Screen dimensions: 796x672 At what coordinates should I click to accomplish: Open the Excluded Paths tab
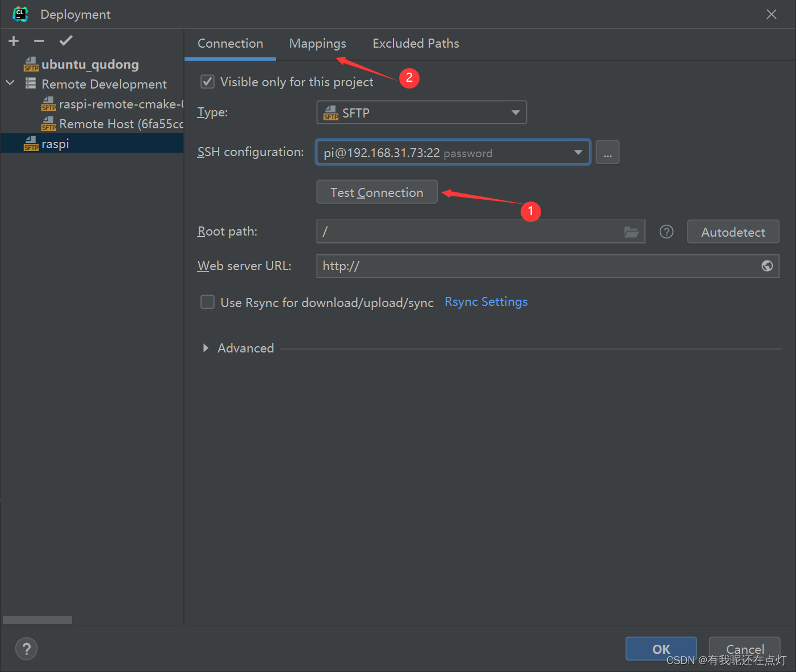pyautogui.click(x=416, y=43)
